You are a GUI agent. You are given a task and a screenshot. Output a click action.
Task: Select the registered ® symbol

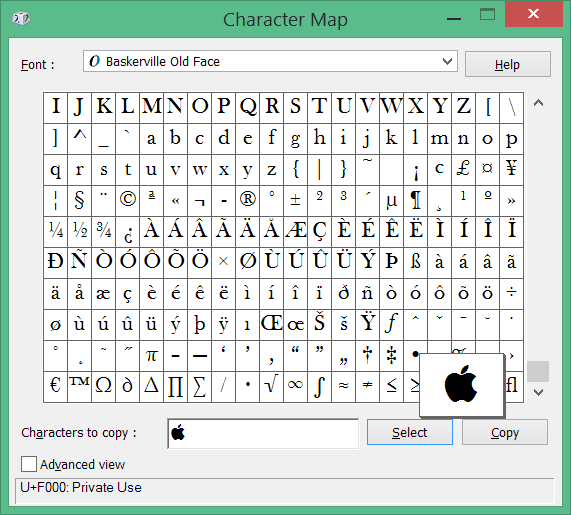pyautogui.click(x=248, y=200)
